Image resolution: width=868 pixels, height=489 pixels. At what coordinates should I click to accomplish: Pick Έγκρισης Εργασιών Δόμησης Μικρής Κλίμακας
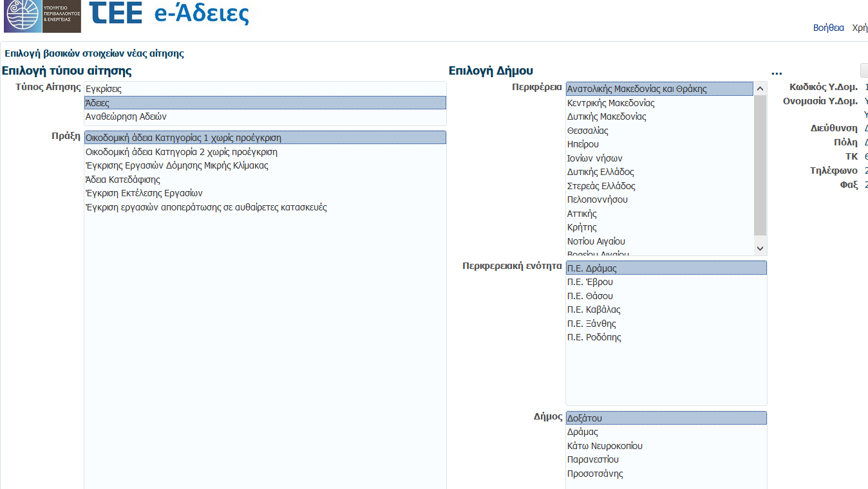[x=176, y=165]
